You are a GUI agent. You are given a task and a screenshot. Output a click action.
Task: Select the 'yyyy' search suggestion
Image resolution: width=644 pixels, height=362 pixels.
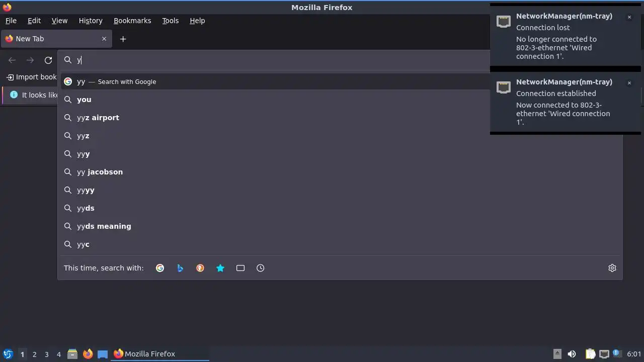coord(340,190)
